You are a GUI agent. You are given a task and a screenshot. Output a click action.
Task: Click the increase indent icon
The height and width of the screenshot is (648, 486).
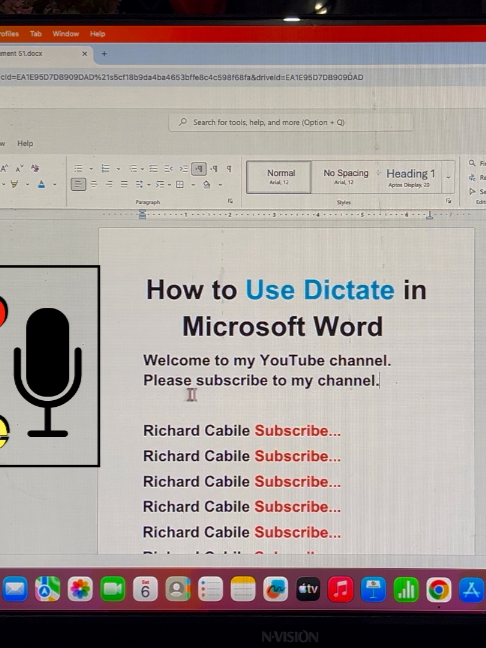(183, 169)
